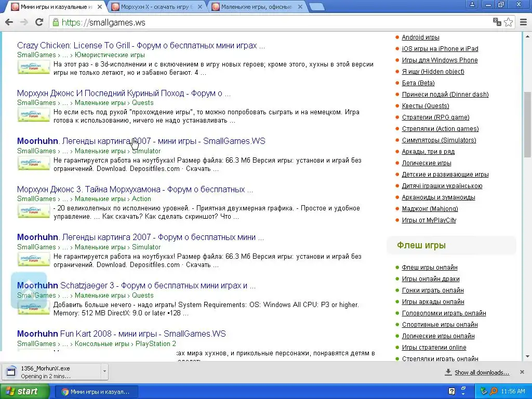Open Стрелялки (Action games) category
Image resolution: width=532 pixels, height=399 pixels.
pos(440,129)
